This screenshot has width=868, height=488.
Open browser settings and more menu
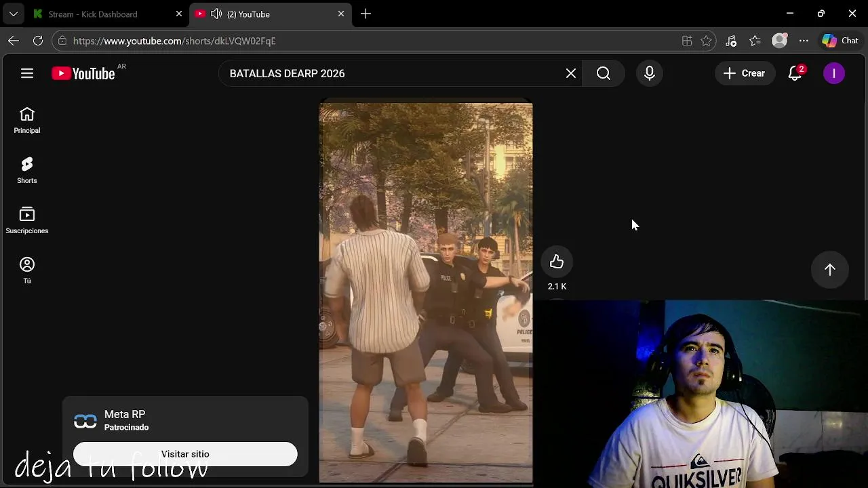point(804,41)
